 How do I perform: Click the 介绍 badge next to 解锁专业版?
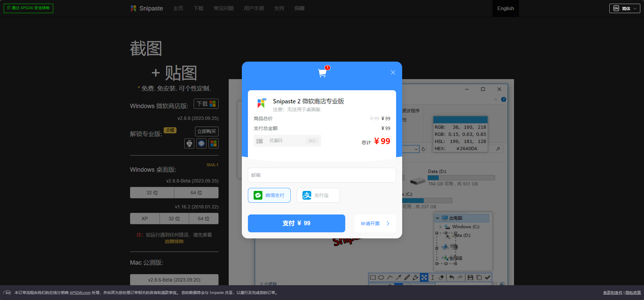(170, 130)
